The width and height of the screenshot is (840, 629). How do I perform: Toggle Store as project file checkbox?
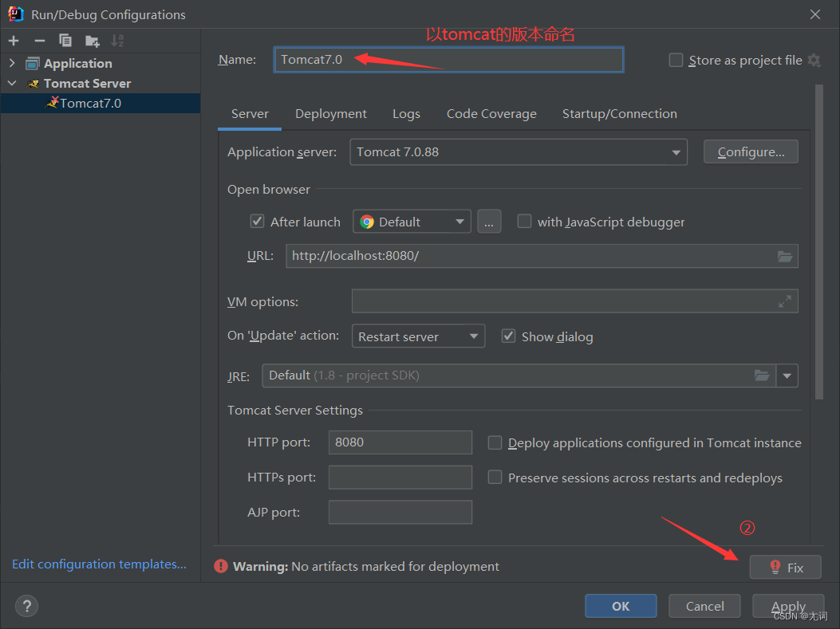[x=676, y=60]
